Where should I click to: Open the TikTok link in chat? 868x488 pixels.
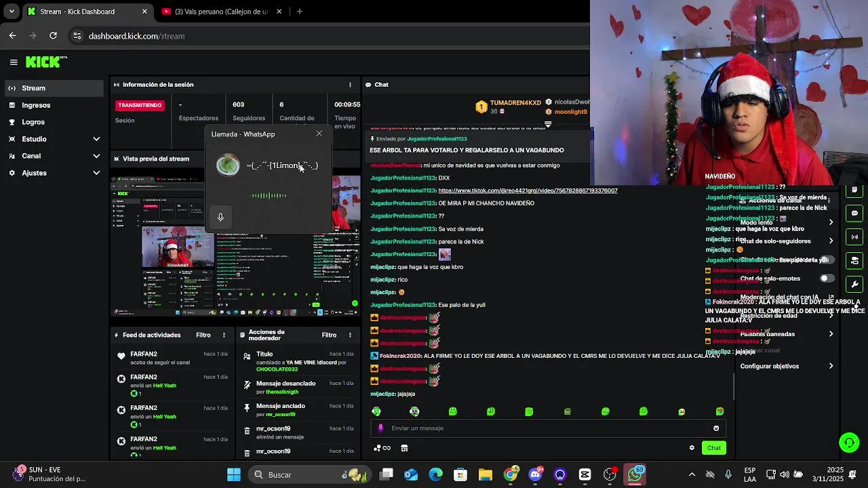pyautogui.click(x=528, y=190)
